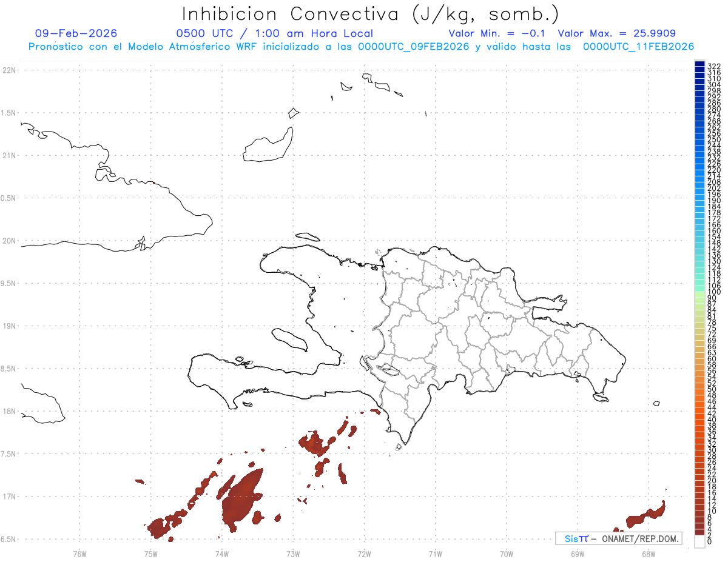This screenshot has width=728, height=562.
Task: Click the '75W' longitude label
Action: coord(150,553)
